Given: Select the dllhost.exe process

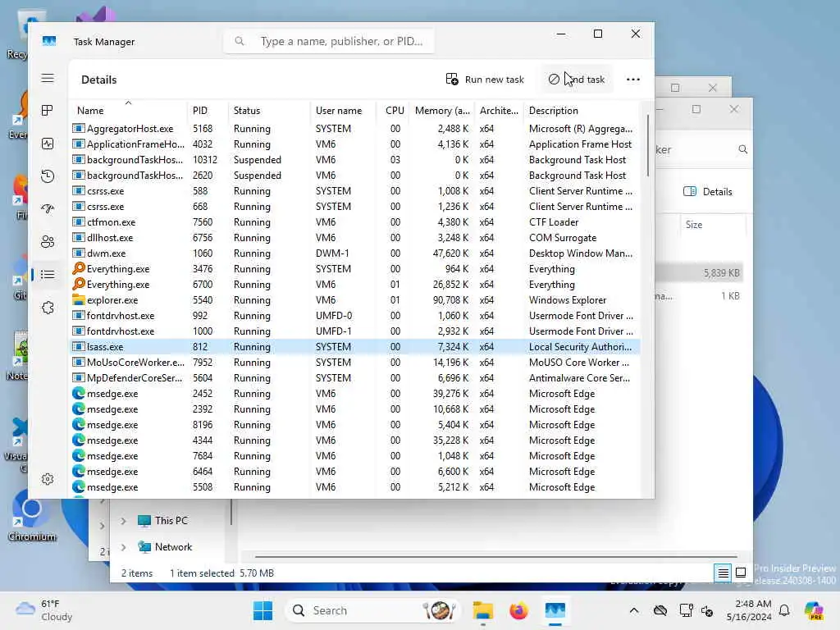Looking at the screenshot, I should click(355, 237).
